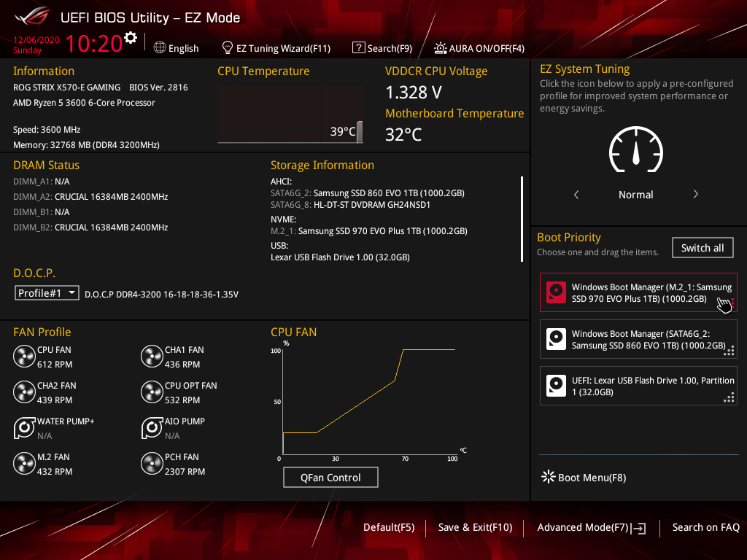Click Memory: 32768 MB (DDR4 3200MHz) text

pyautogui.click(x=86, y=145)
